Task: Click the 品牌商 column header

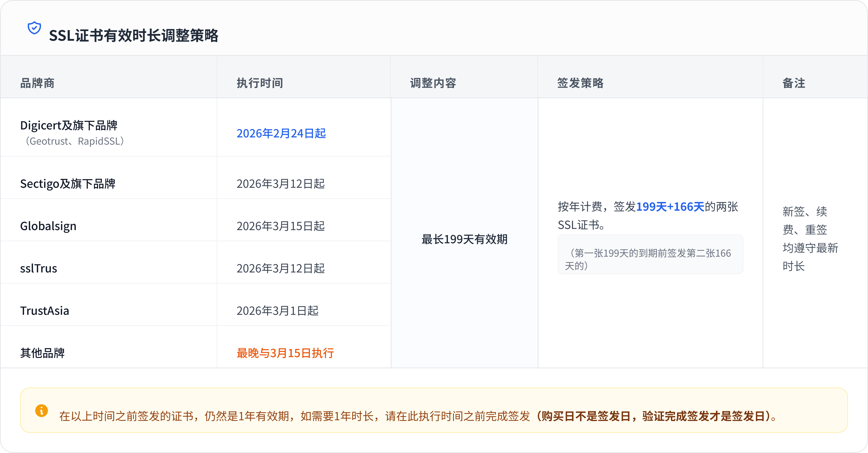Action: point(37,83)
